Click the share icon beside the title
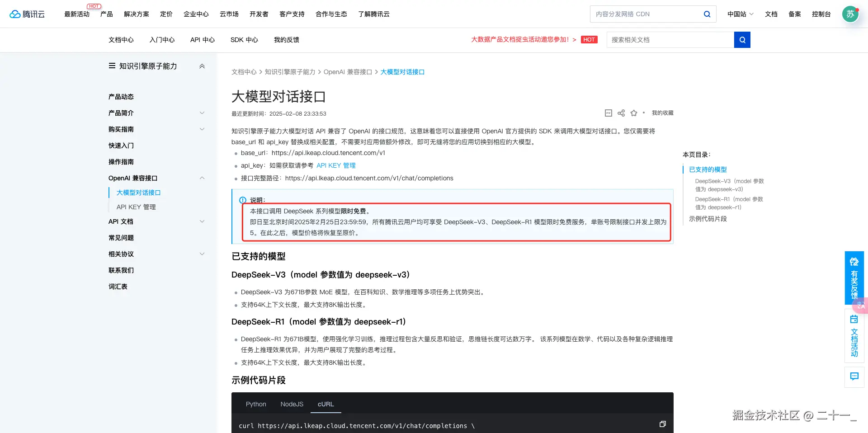 point(621,113)
